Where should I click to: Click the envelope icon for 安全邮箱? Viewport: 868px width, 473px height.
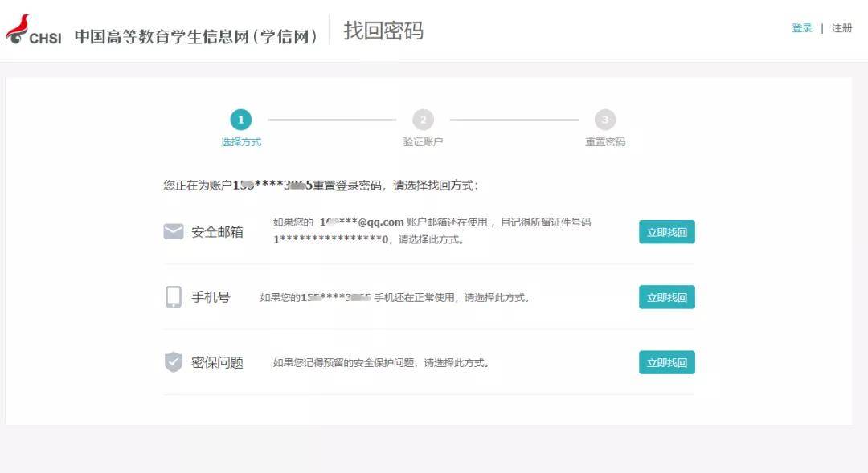coord(174,231)
